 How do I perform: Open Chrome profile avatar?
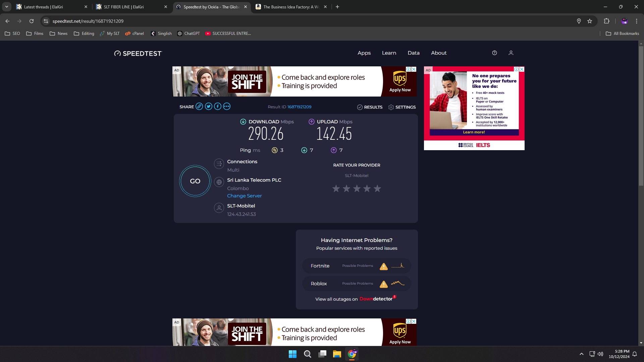tap(624, 21)
